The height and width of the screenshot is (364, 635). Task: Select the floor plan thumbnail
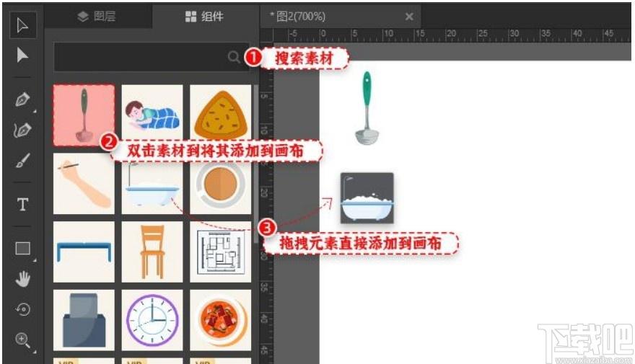[x=220, y=252]
